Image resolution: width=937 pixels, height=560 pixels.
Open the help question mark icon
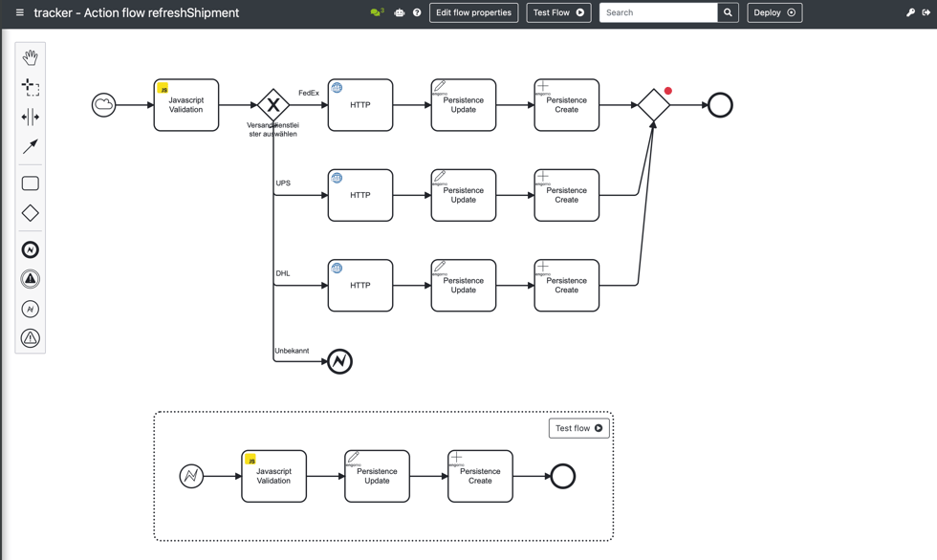417,12
